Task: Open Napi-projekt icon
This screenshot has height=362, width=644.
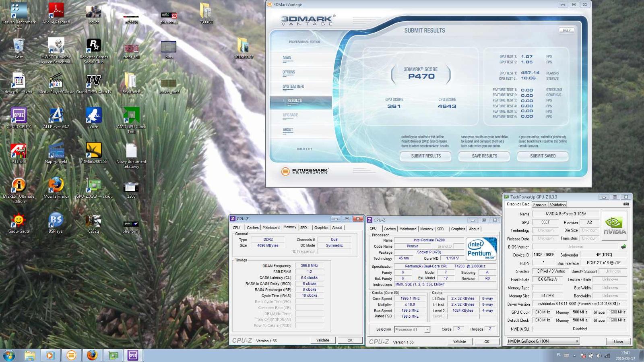Action: point(56,153)
